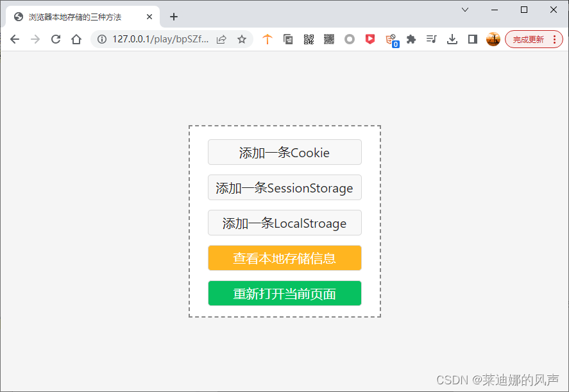The width and height of the screenshot is (569, 392).
Task: Open the media control playlist icon
Action: [432, 39]
